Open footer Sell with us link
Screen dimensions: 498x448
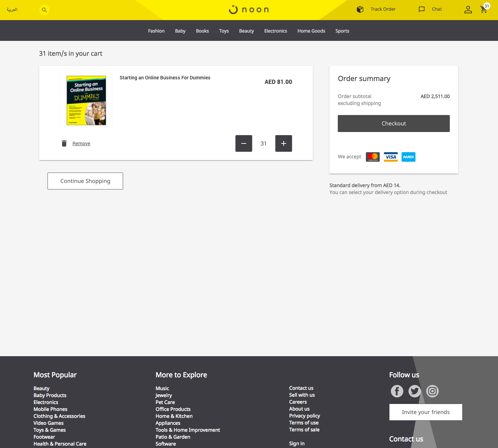tap(302, 395)
